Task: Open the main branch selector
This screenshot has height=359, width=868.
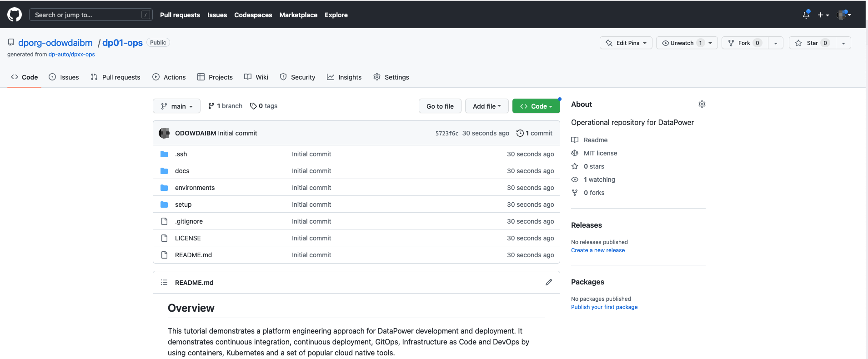Action: click(x=176, y=106)
